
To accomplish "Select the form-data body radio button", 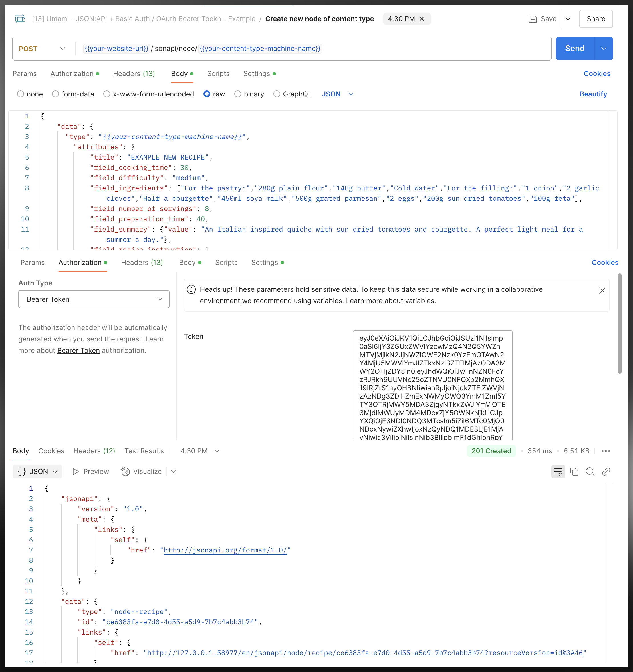I will 55,94.
